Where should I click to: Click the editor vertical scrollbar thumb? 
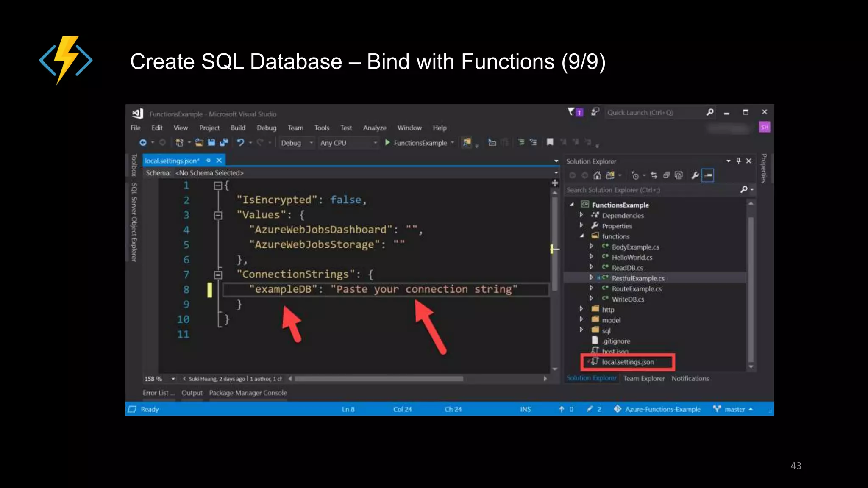555,244
